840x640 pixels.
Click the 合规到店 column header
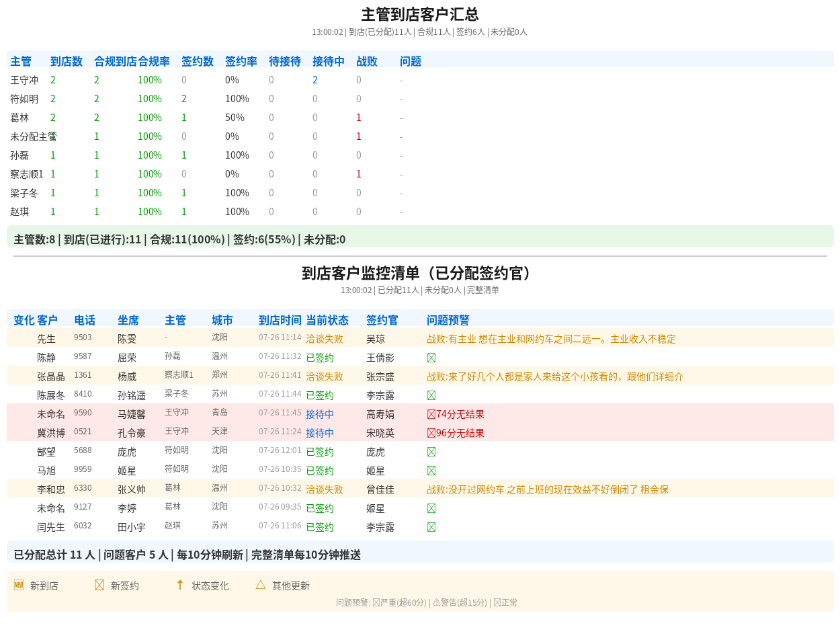pos(116,61)
